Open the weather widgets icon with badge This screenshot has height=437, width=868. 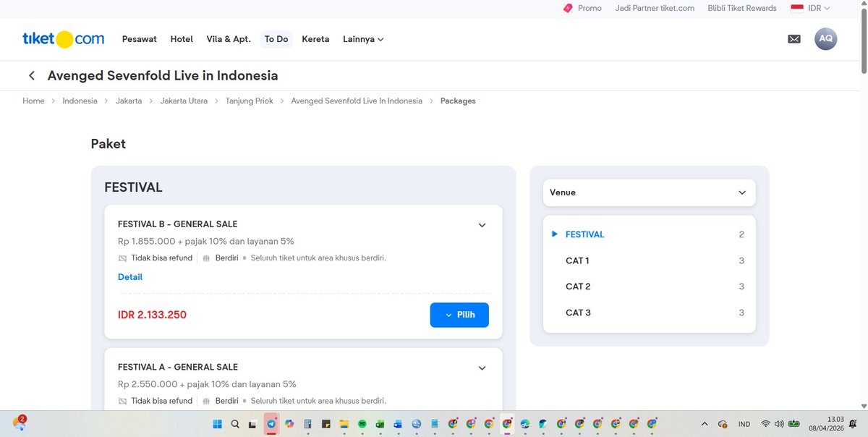(20, 423)
